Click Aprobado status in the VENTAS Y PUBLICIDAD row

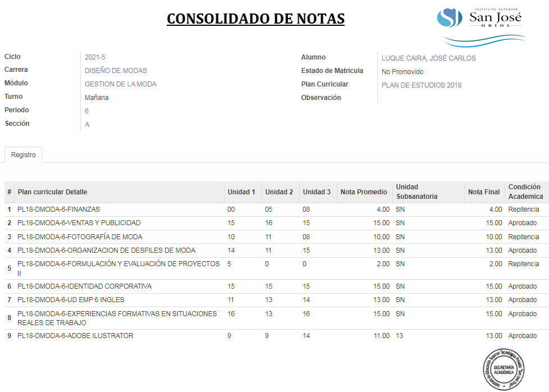[x=523, y=223]
